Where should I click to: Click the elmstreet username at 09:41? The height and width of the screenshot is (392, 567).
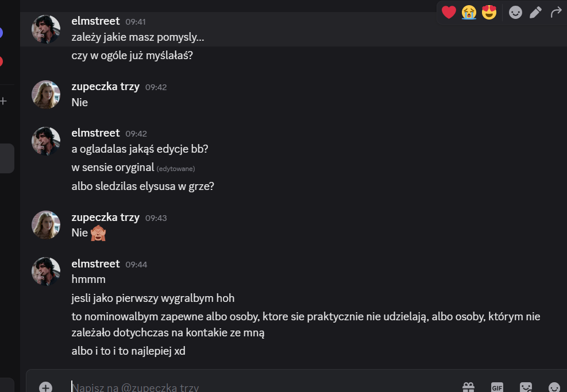click(95, 21)
